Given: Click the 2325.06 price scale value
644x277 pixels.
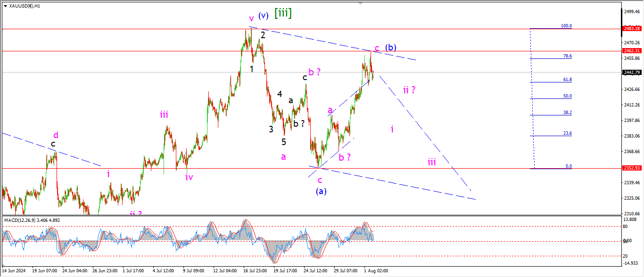Looking at the screenshot, I should point(631,198).
